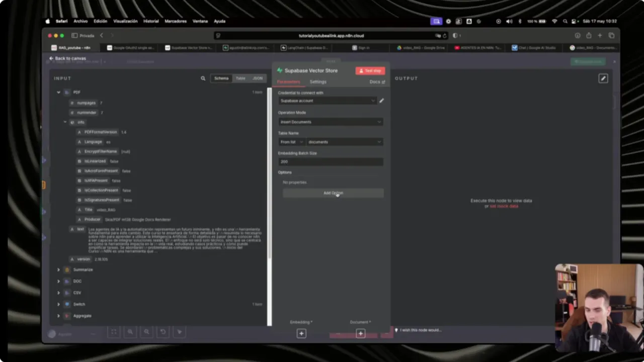Open Safari Marcadores menu
644x362 pixels.
176,21
